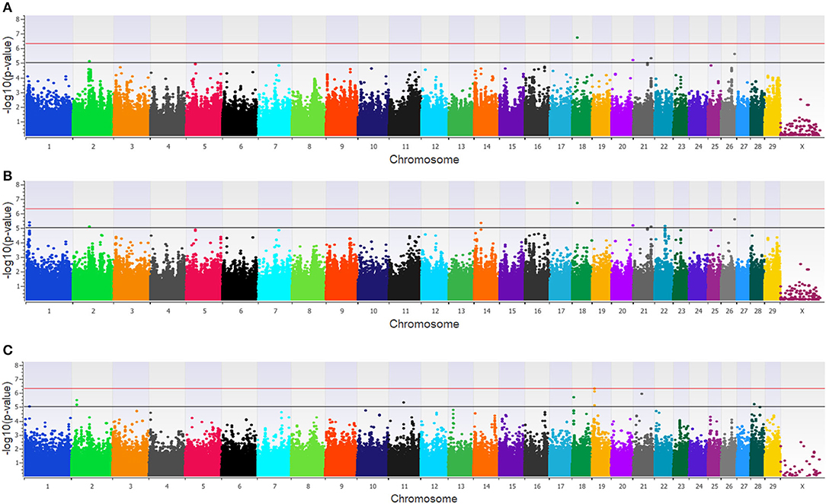Click y-axis tick value 8 in panel A
The width and height of the screenshot is (826, 504).
18,19
